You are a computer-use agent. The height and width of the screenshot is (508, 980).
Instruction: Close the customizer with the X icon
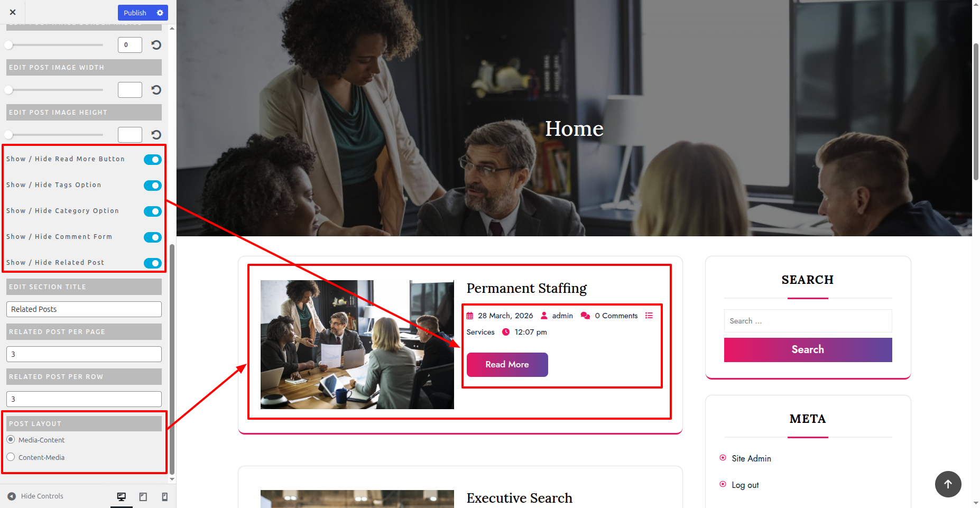click(x=13, y=12)
